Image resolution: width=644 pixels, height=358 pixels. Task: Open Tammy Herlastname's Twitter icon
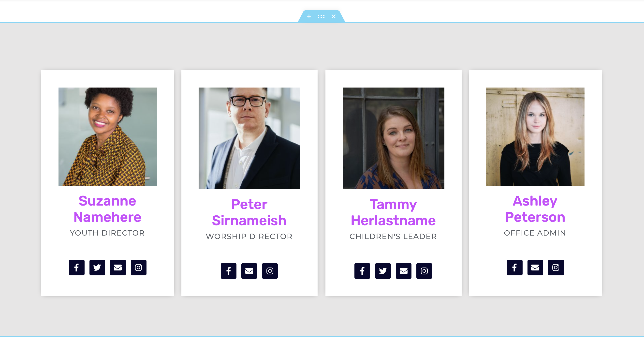pyautogui.click(x=383, y=271)
